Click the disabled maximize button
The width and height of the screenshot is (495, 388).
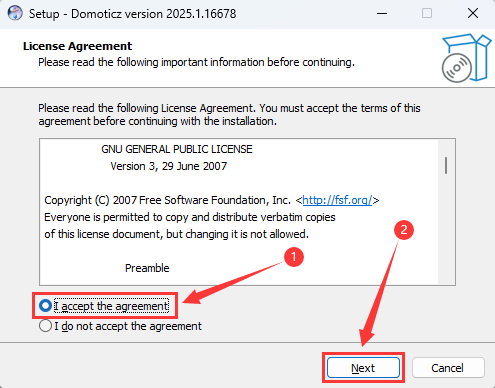point(427,13)
